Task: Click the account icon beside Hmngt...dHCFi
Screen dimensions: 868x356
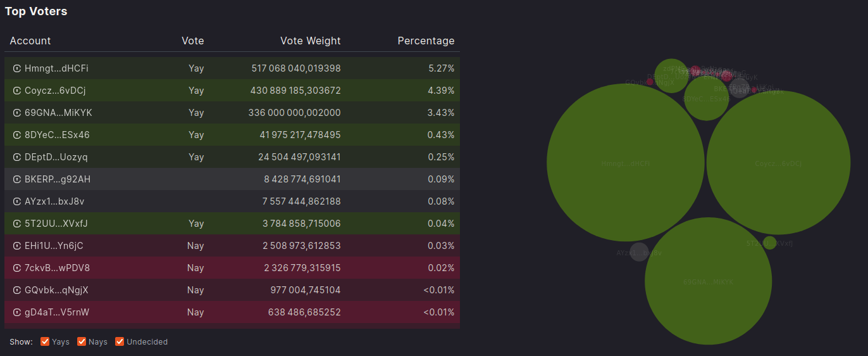Action: click(17, 68)
